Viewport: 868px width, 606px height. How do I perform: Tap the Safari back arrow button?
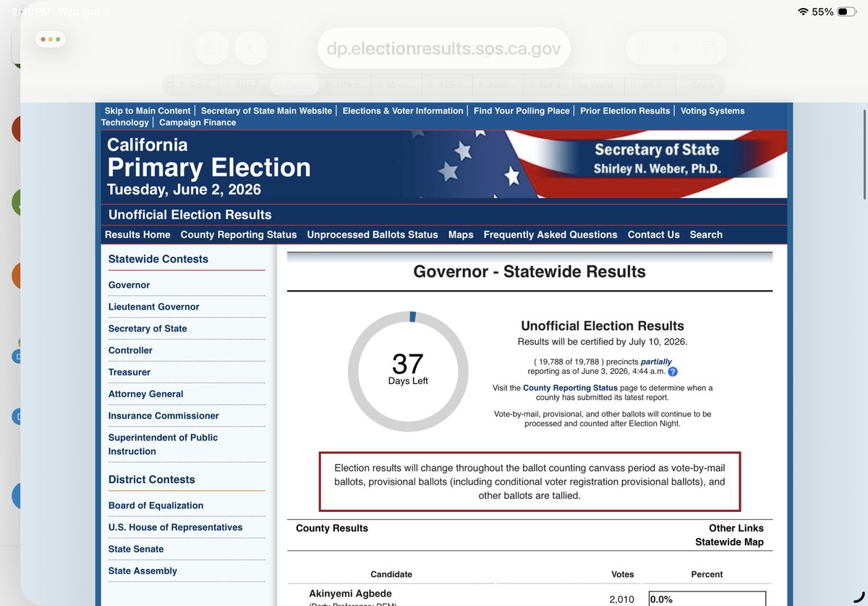[250, 48]
